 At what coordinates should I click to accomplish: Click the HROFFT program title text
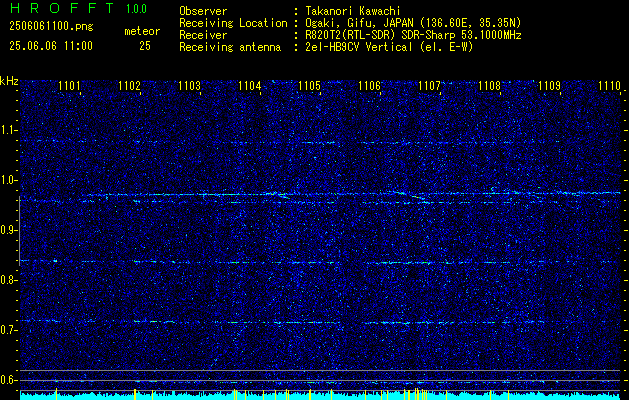[61, 8]
